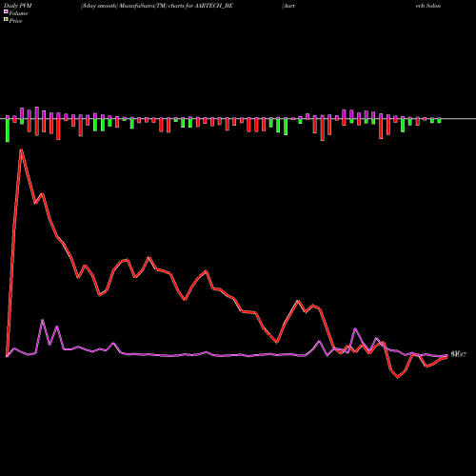Screen dimensions: 476x476
Task: Select the 'Volume' legend label
Action: pos(18,13)
